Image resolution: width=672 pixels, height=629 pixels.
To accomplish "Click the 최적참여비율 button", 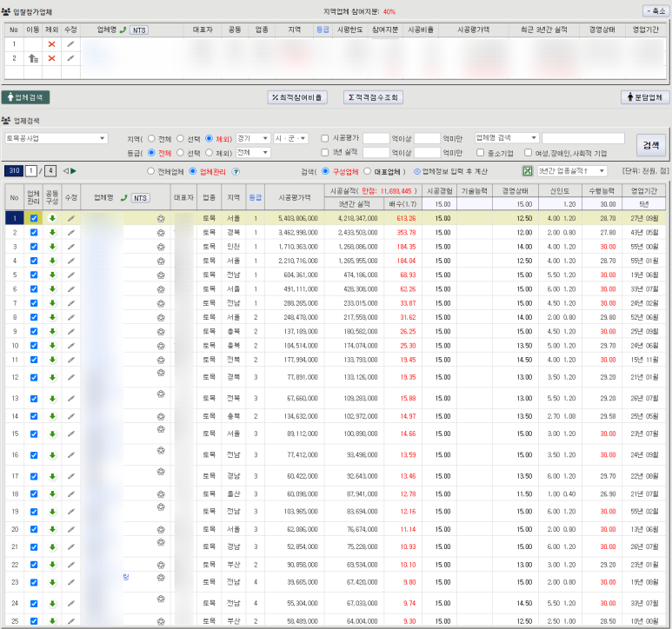I will point(297,97).
